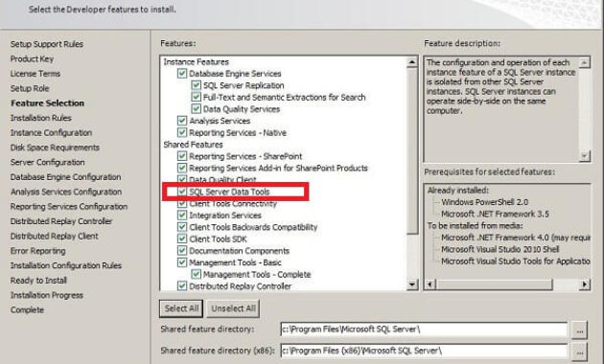The image size is (604, 364).
Task: Click Analysis Services Configuration step
Action: pyautogui.click(x=66, y=192)
